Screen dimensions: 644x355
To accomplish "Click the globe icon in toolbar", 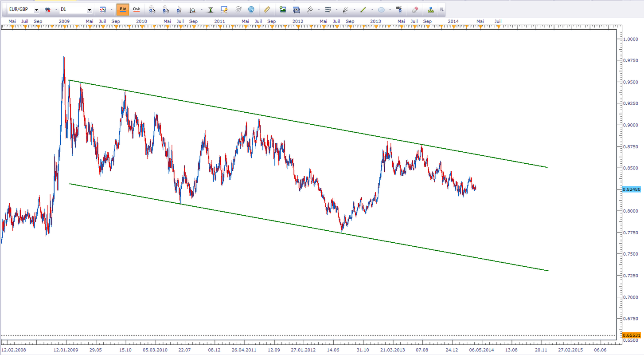I will 251,9.
